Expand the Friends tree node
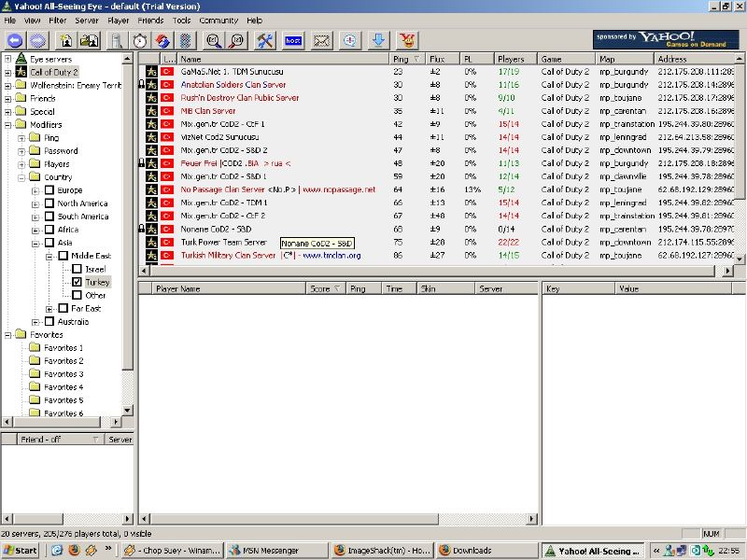The height and width of the screenshot is (560, 747). [x=7, y=99]
